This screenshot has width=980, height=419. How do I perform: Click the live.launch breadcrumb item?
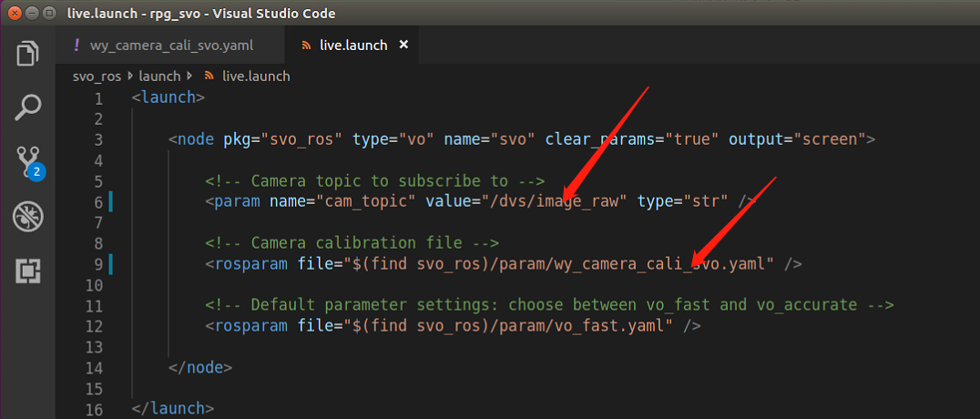248,77
